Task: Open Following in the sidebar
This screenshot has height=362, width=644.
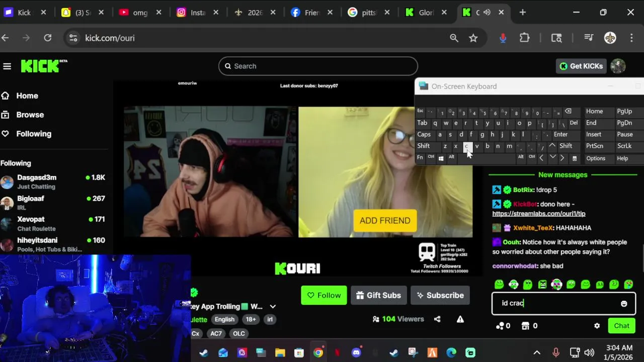Action: [x=34, y=134]
